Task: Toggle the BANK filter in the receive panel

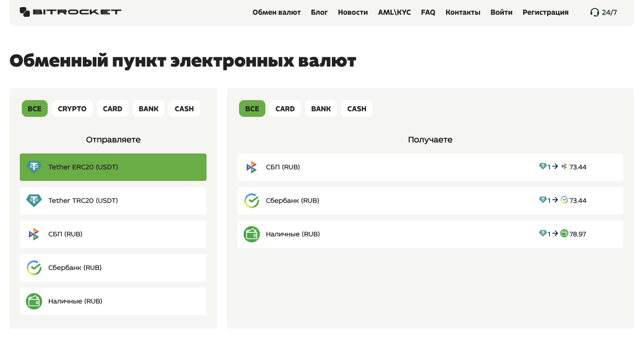Action: (321, 108)
